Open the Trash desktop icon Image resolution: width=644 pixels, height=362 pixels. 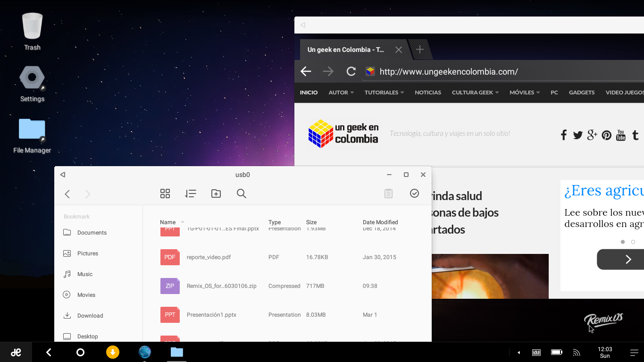32,31
